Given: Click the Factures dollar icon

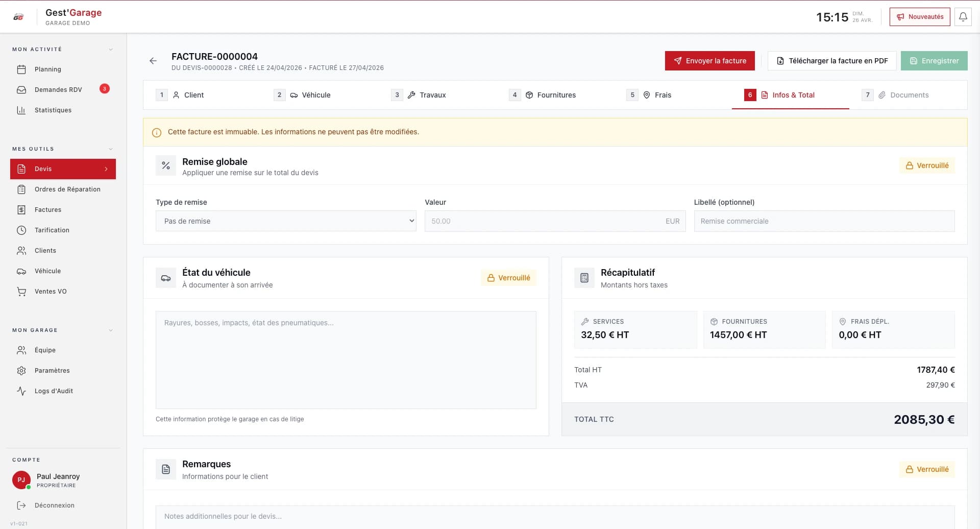Looking at the screenshot, I should click(21, 210).
